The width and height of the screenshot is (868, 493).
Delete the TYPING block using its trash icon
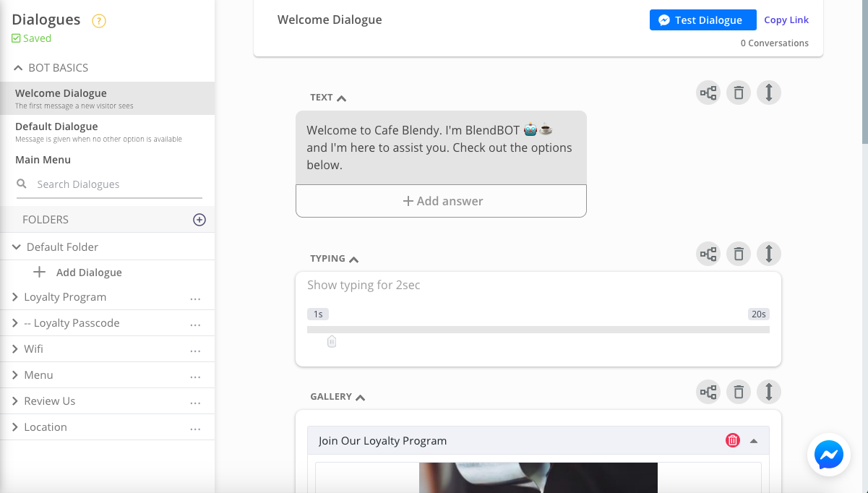click(x=738, y=254)
